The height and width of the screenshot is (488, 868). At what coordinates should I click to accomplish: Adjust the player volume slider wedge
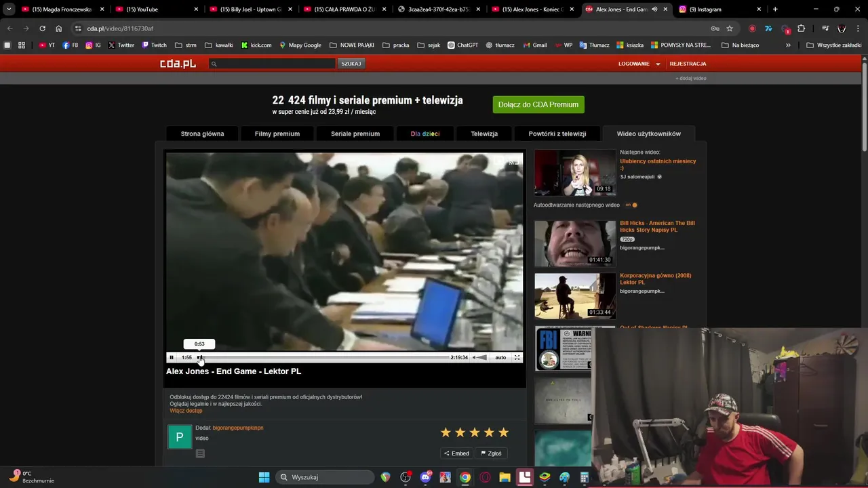[482, 357]
